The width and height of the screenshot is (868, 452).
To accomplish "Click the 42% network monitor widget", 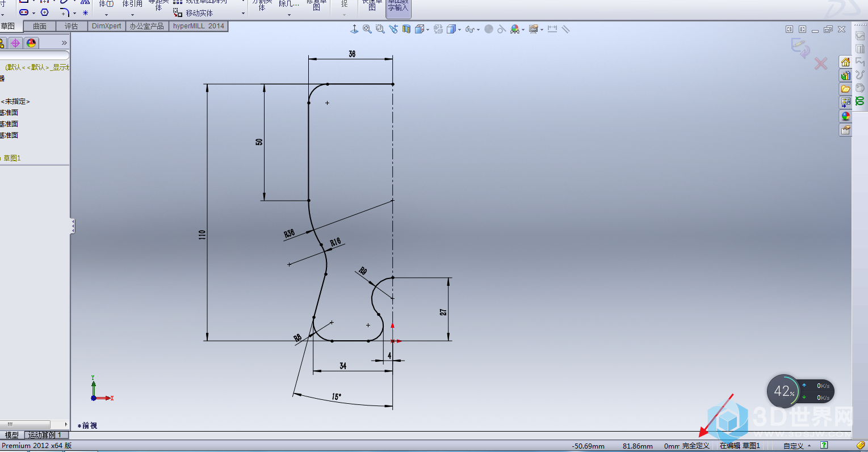I will coord(800,391).
